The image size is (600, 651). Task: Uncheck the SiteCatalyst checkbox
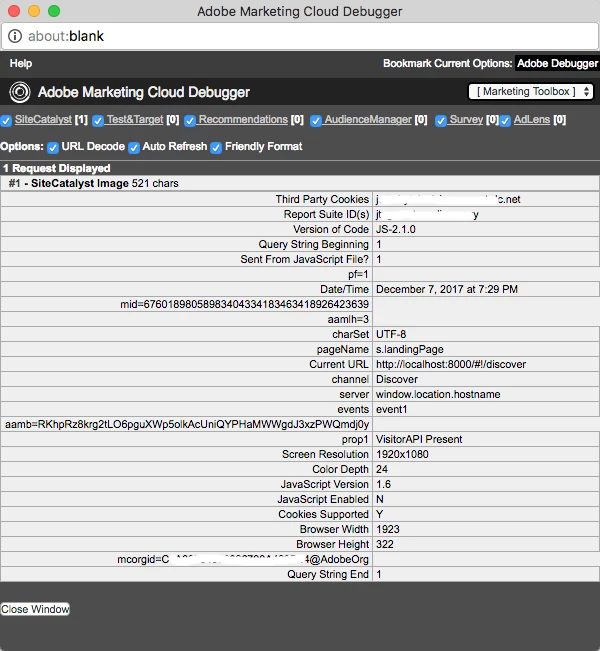tap(6, 121)
